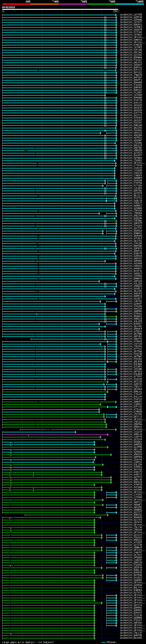146x644 pixels.
Task: Open hit UniRef100_C6T765
Action: [131, 15]
